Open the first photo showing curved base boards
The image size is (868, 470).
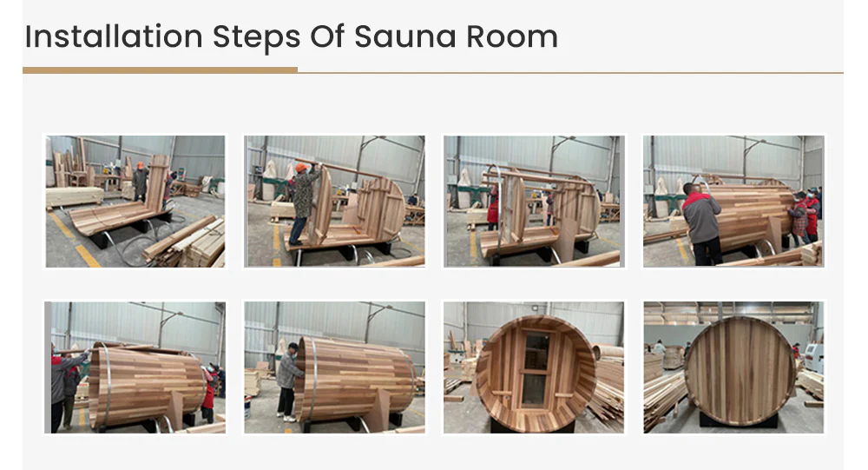(135, 202)
